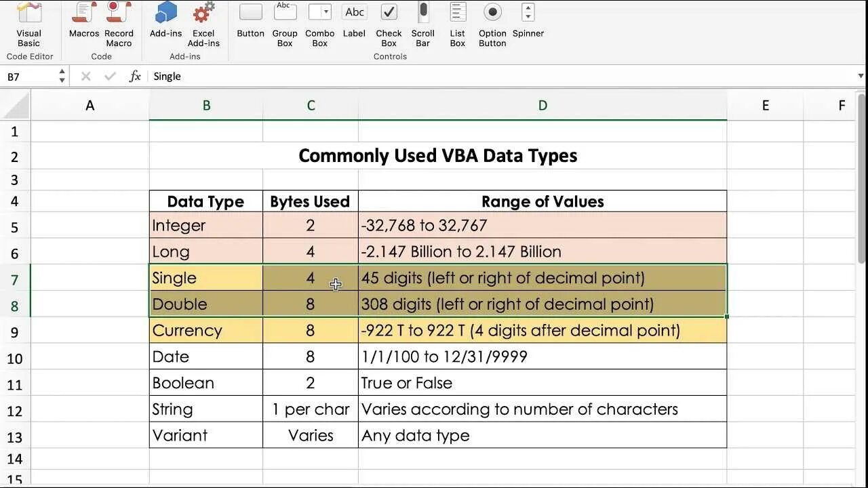
Task: Select the Option Button control
Action: coord(492,24)
